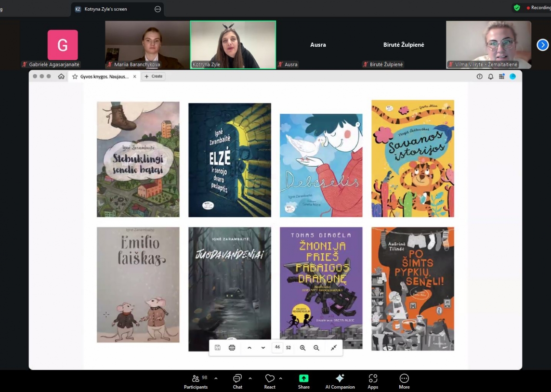
Task: Go to the next PDF page
Action: pyautogui.click(x=263, y=348)
